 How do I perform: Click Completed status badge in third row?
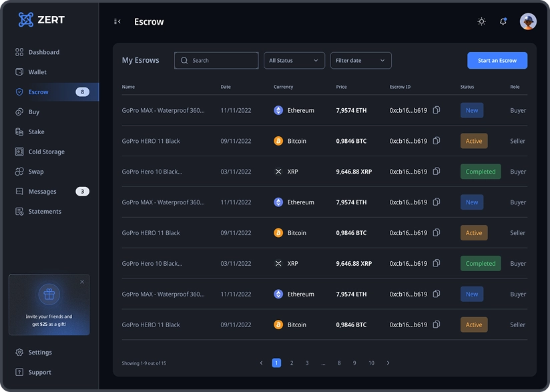pos(481,172)
